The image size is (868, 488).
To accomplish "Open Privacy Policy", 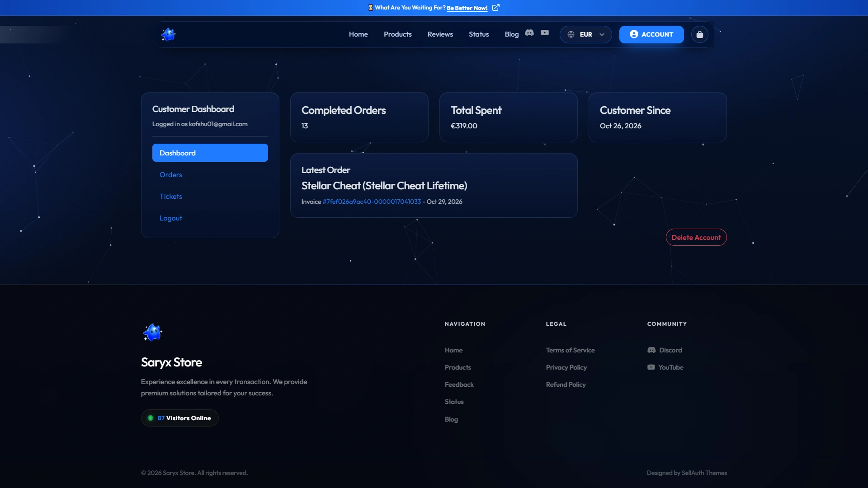I will [566, 367].
